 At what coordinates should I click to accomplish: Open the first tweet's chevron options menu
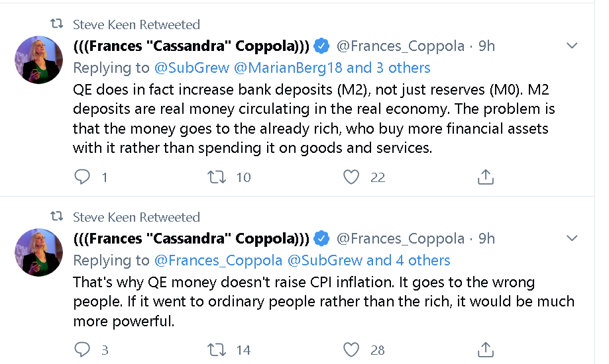click(572, 46)
